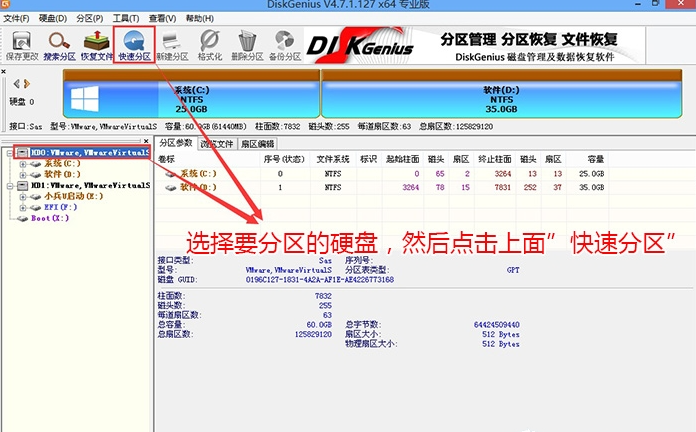Expand the EFI(F:) tree node
This screenshot has height=432, width=696.
(x=23, y=207)
